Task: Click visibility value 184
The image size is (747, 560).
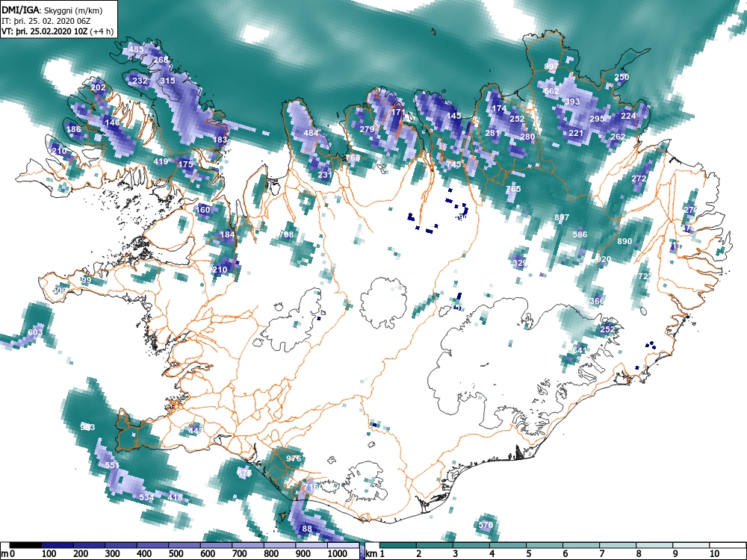Action: point(227,234)
